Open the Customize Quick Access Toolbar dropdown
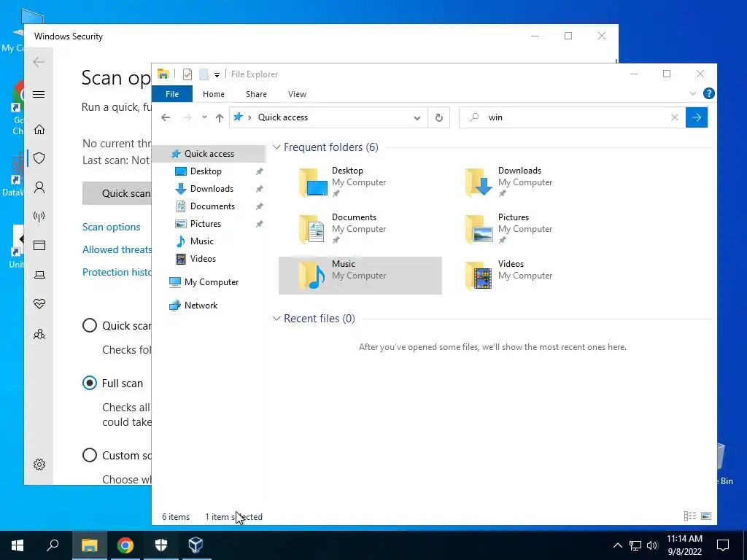The image size is (747, 560). tap(217, 75)
